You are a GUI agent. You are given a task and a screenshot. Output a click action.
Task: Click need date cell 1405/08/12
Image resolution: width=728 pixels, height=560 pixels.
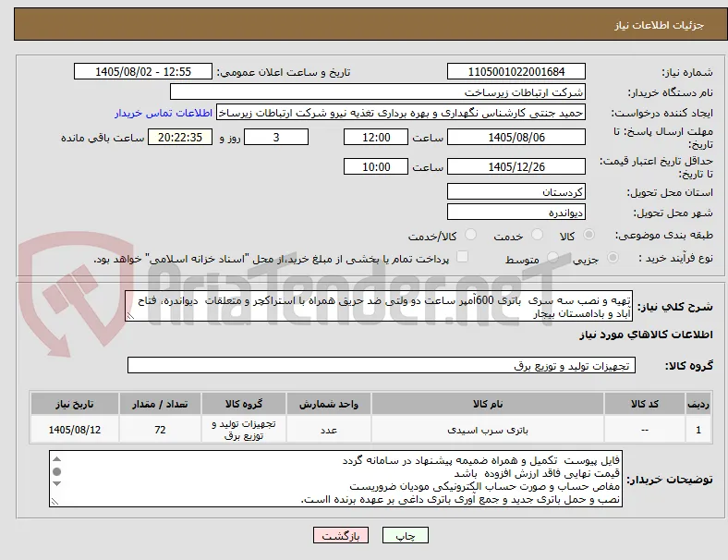click(x=75, y=430)
